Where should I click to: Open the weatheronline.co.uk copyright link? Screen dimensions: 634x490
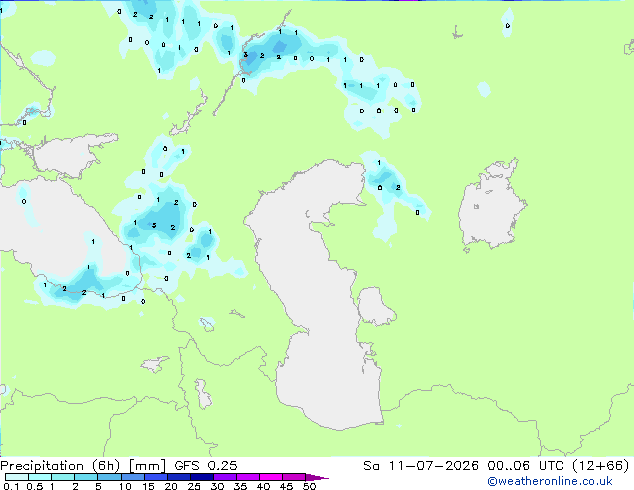point(549,481)
